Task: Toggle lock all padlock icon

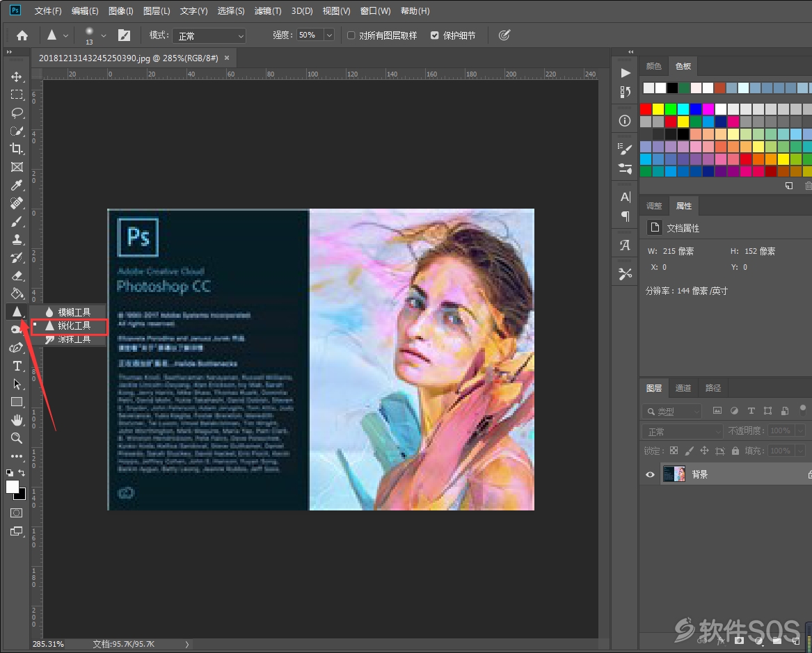Action: 735,451
